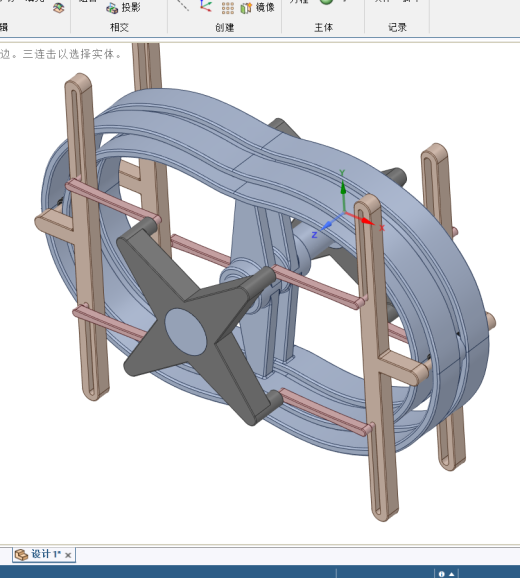
Task: Click the dashed line tool in 创建 group
Action: pyautogui.click(x=182, y=5)
